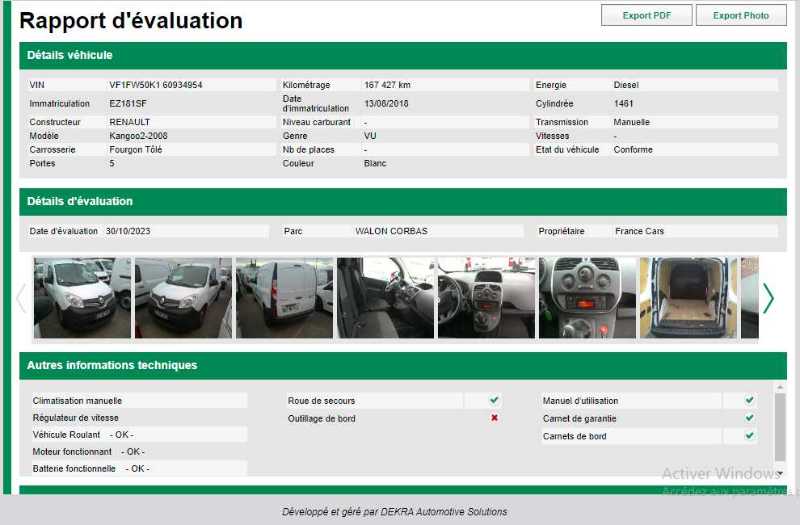Click the green check for Carnet de garantie
This screenshot has width=800, height=525.
749,418
